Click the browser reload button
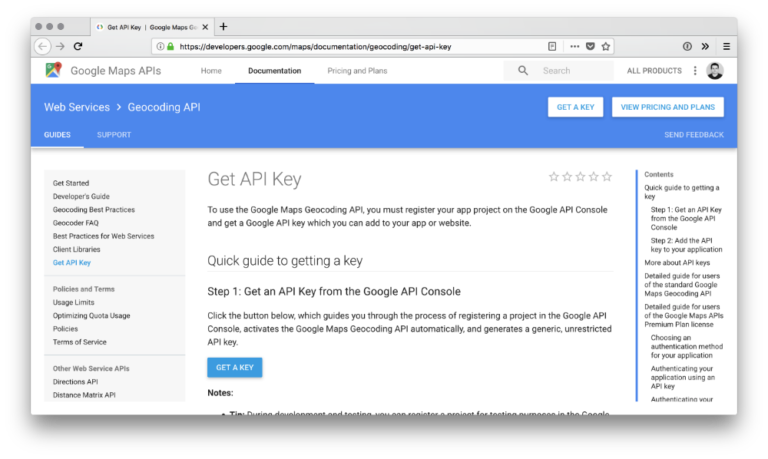The height and width of the screenshot is (459, 768). [x=78, y=46]
